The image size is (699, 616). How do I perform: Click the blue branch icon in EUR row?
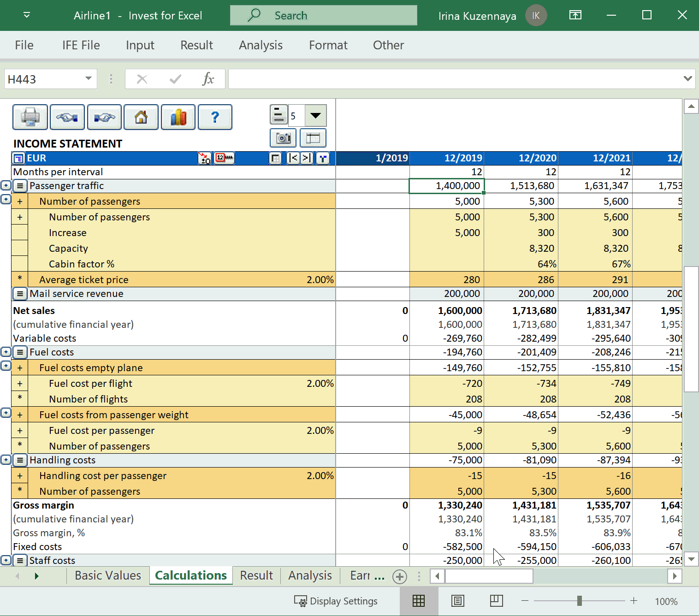pyautogui.click(x=323, y=159)
